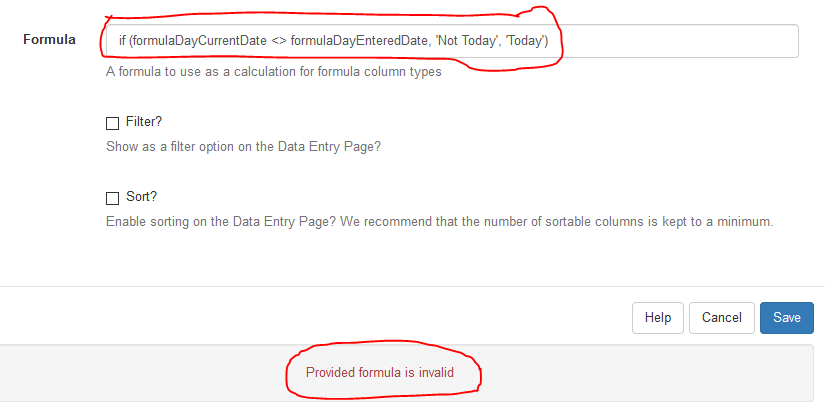
Task: Click the leading 'if' keyword in formula
Action: pos(122,41)
